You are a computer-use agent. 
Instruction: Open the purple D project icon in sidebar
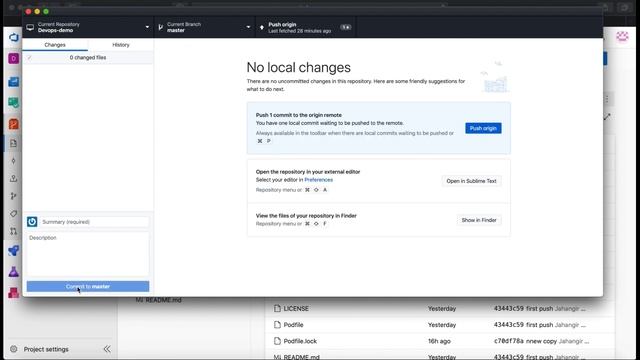click(13, 59)
